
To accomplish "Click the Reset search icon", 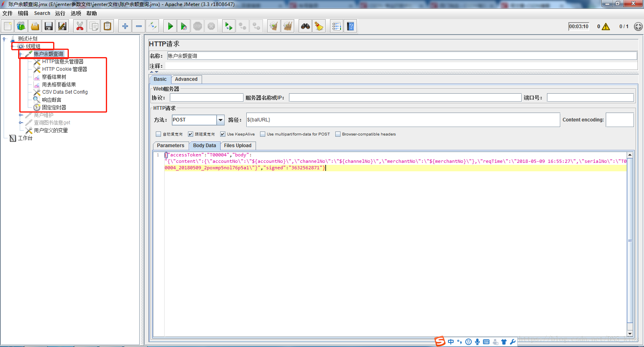I will 319,26.
